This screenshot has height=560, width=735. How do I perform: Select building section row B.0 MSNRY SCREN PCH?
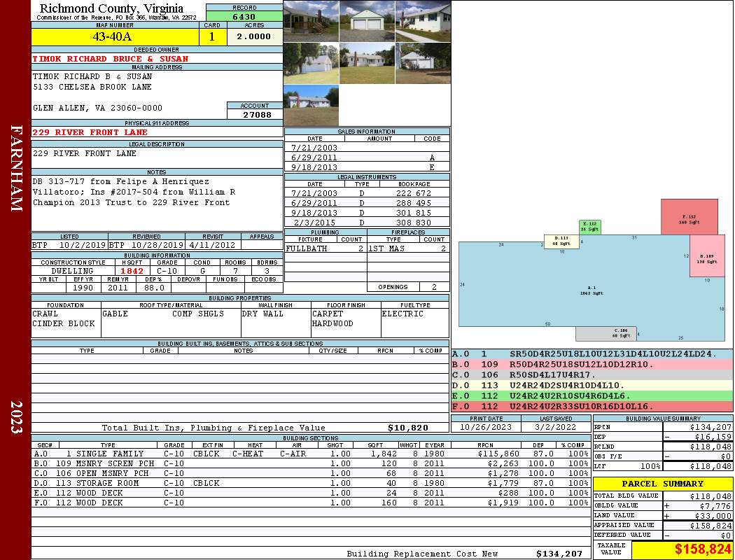click(311, 463)
